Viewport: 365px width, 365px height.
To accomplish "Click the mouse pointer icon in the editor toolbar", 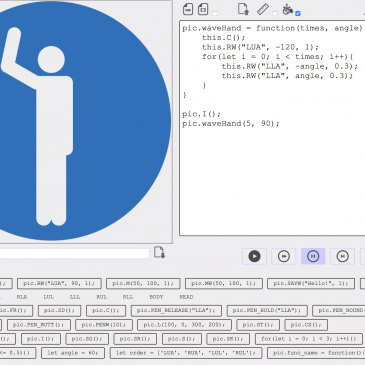I will click(288, 9).
